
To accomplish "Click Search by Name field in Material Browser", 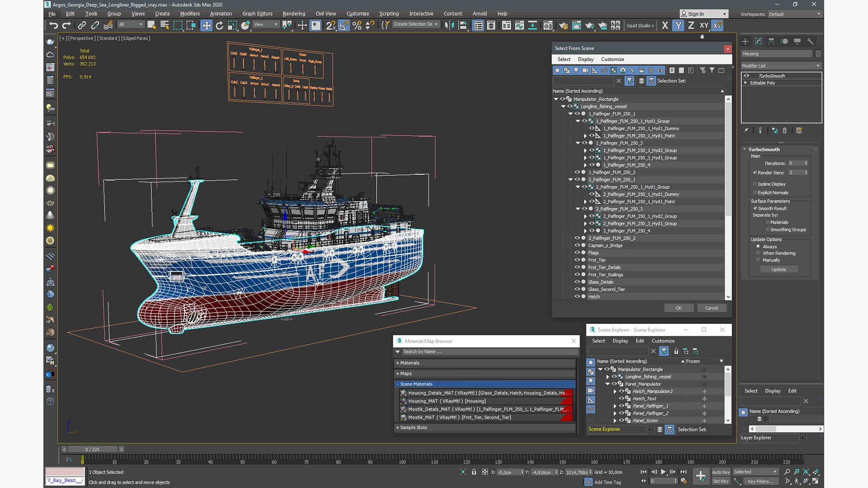I will point(490,352).
